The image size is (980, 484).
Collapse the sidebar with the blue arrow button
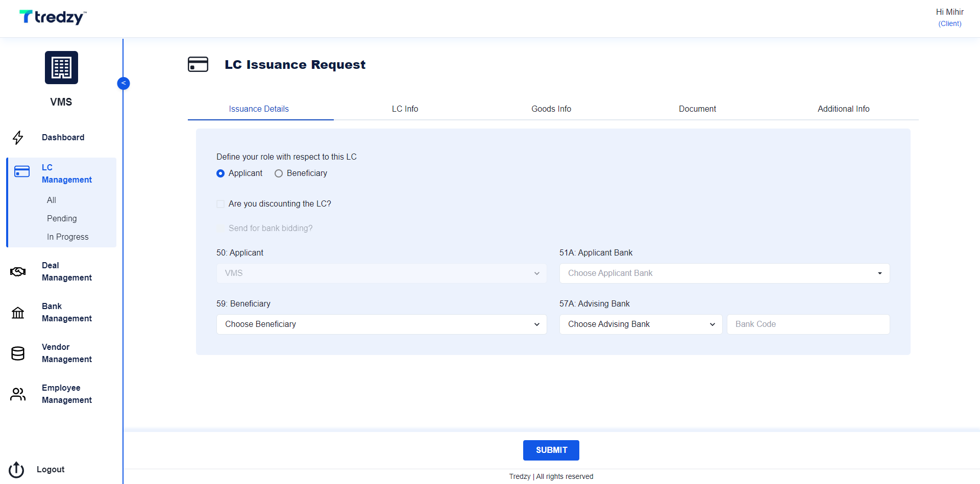point(124,83)
